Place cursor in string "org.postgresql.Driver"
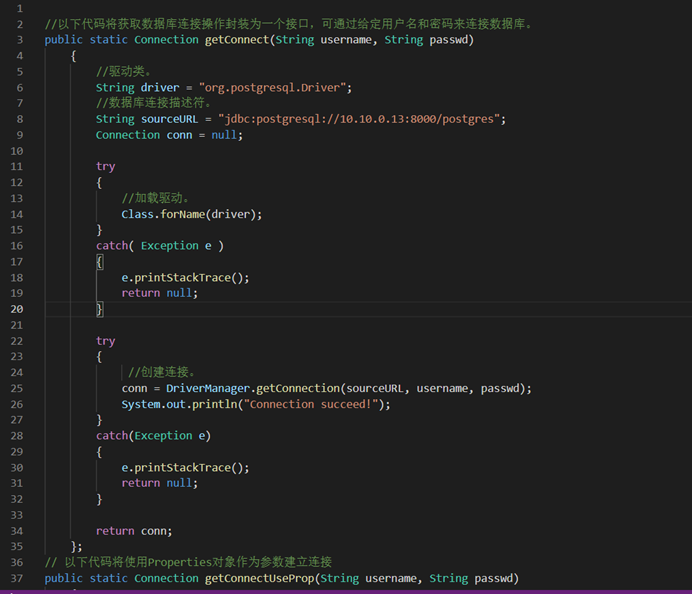The height and width of the screenshot is (594, 692). (272, 87)
